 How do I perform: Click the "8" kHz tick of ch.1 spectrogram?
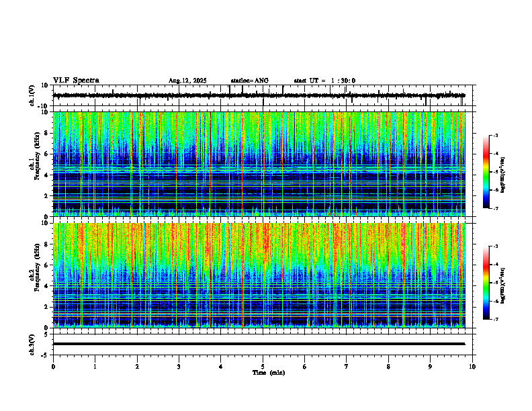[47, 133]
